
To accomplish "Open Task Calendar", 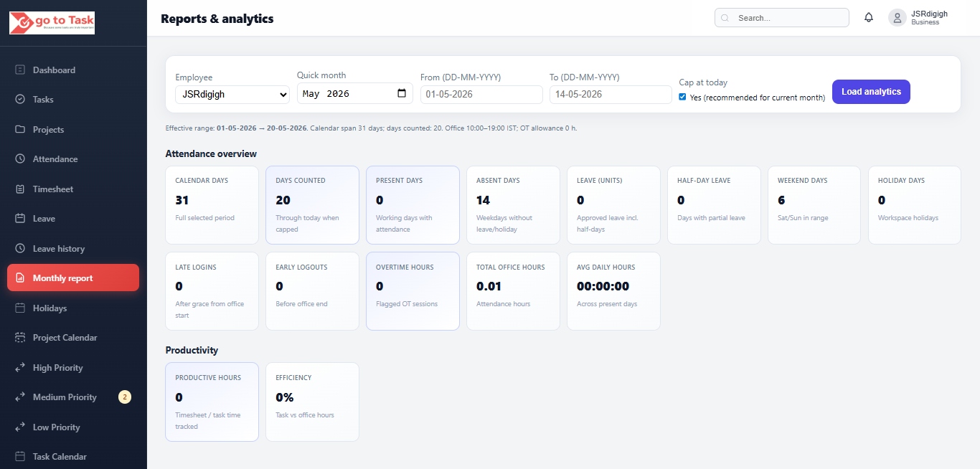I will tap(73, 457).
